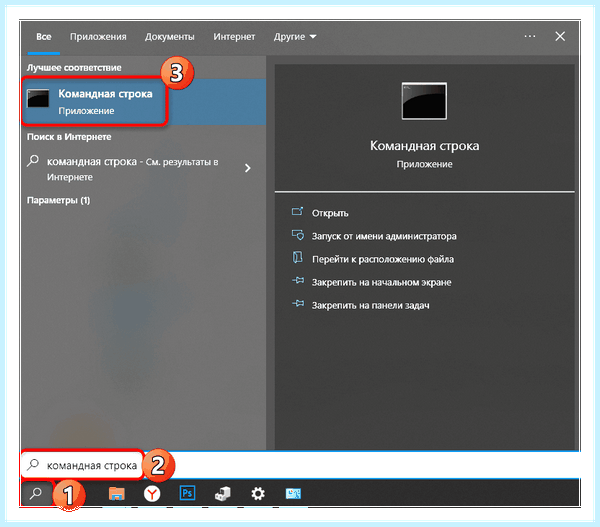The width and height of the screenshot is (600, 527).
Task: Open the taskbar search magnifier icon
Action: (x=36, y=493)
